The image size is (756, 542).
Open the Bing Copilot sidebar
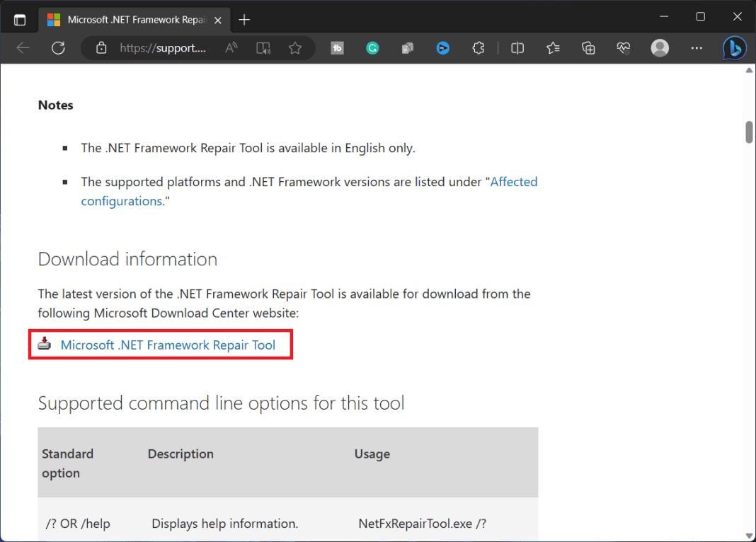[x=734, y=48]
